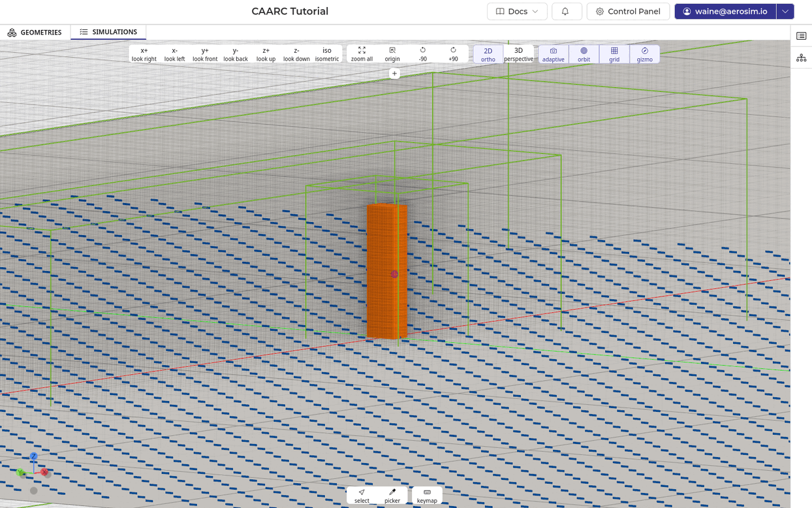Open the keymap reference

click(x=427, y=496)
